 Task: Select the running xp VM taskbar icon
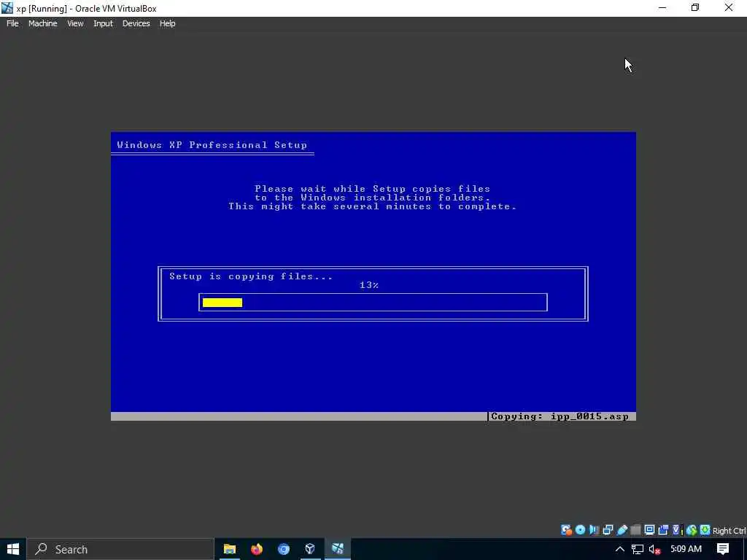pyautogui.click(x=338, y=549)
